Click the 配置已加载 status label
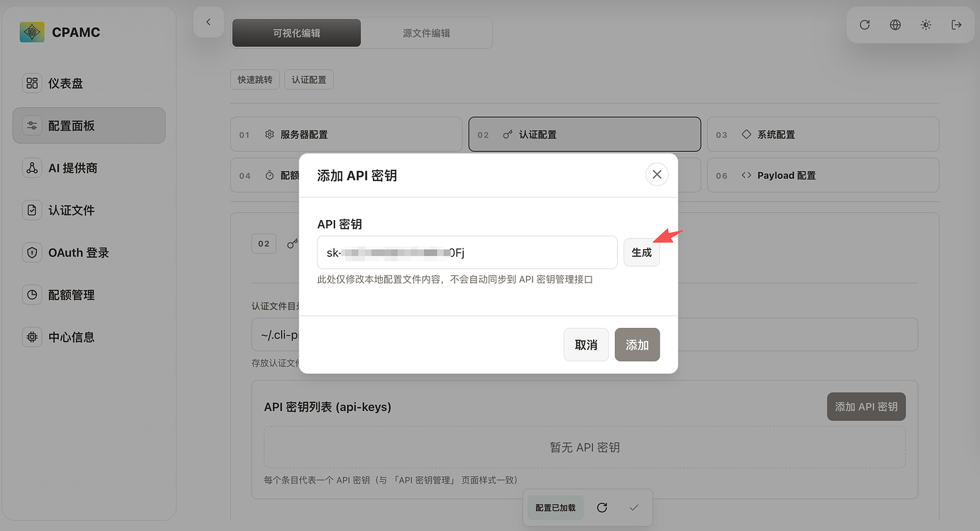980x531 pixels. point(555,508)
